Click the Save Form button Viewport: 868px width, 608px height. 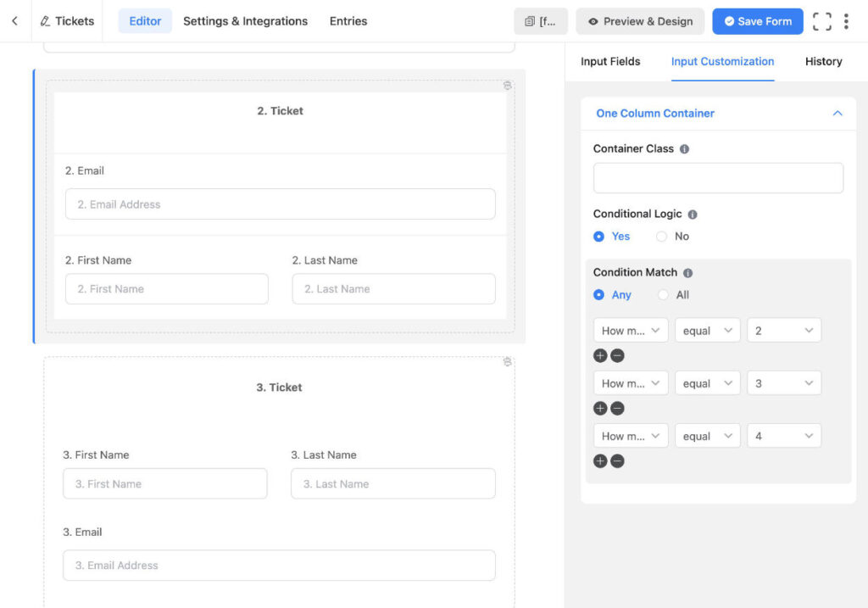point(757,21)
